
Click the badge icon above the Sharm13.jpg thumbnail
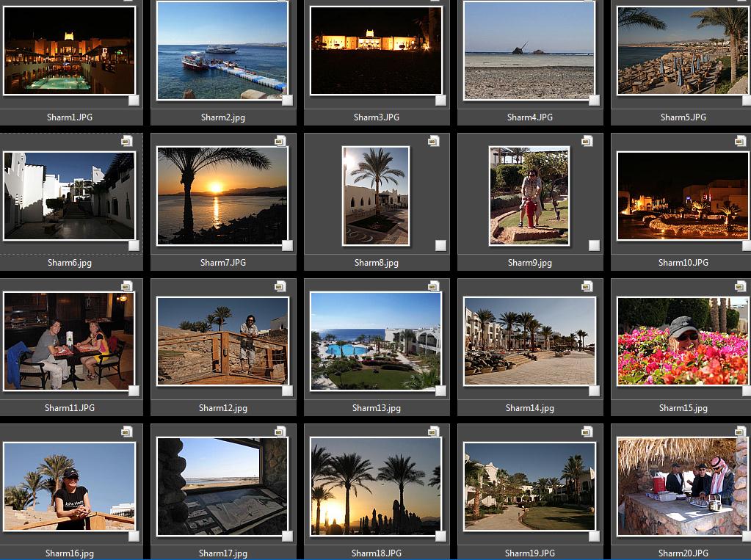(x=433, y=286)
